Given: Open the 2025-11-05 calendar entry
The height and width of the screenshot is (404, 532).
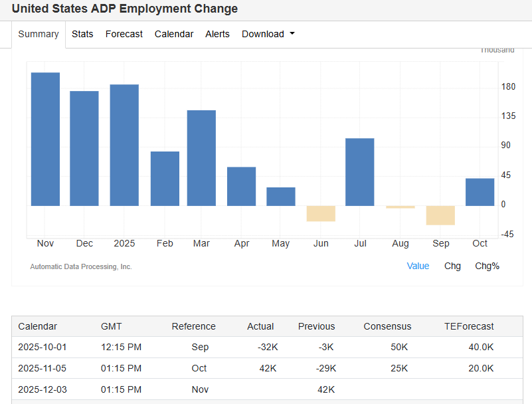Looking at the screenshot, I should (43, 368).
